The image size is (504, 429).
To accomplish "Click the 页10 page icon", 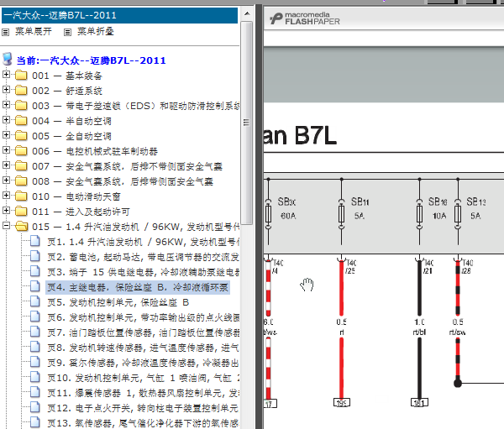I will (x=35, y=377).
